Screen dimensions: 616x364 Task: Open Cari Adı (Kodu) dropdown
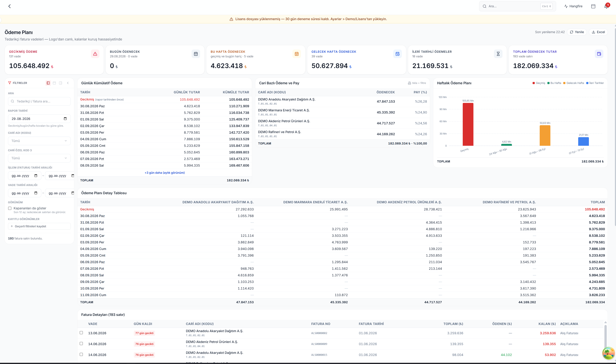(39, 141)
